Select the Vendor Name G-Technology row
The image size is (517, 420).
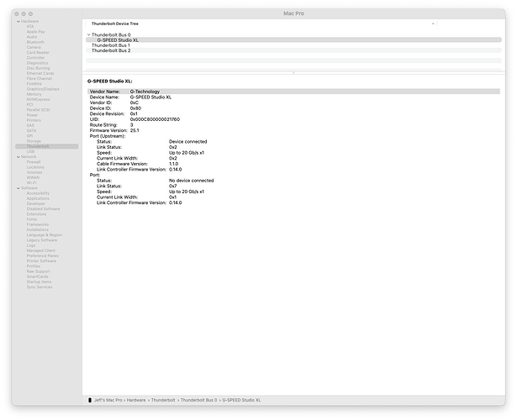[293, 92]
